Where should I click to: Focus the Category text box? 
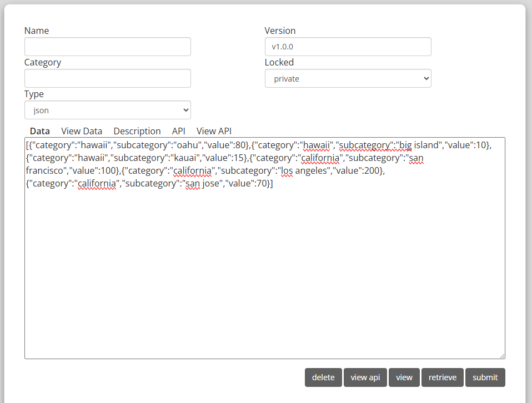click(x=108, y=78)
